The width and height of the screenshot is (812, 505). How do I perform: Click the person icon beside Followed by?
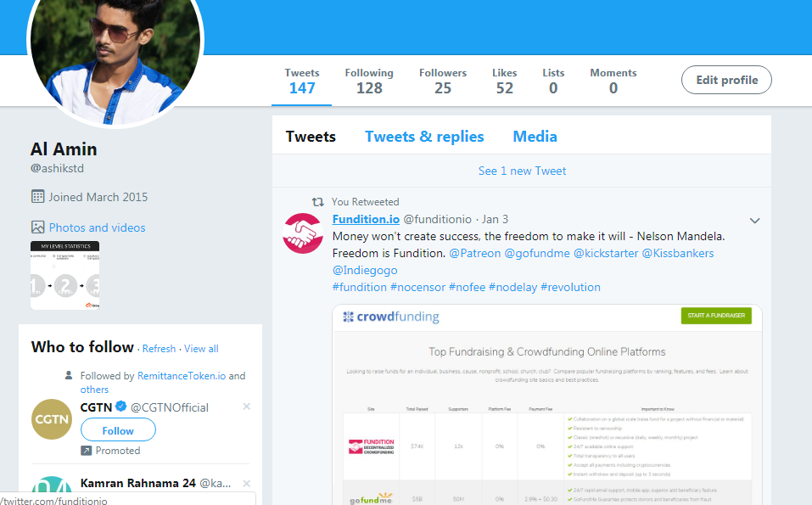(x=69, y=375)
